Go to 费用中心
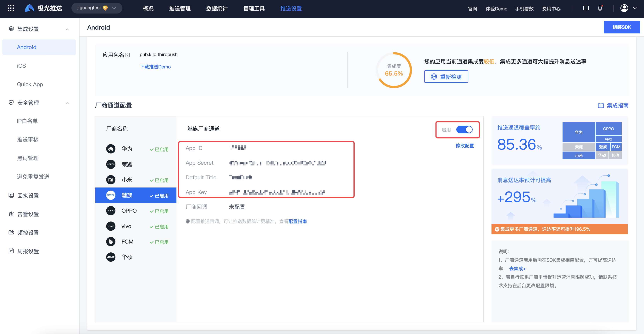 (x=551, y=9)
